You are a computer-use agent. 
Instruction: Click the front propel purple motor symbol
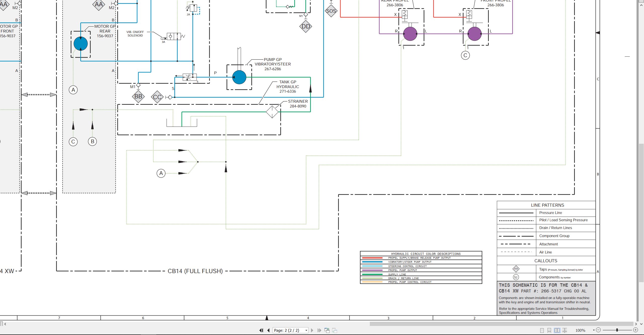(x=475, y=34)
